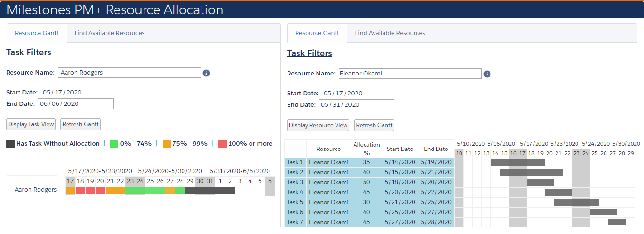Click Eleanor Okami cell in Task 6 row
Screen dimensions: 644x234
tap(328, 212)
